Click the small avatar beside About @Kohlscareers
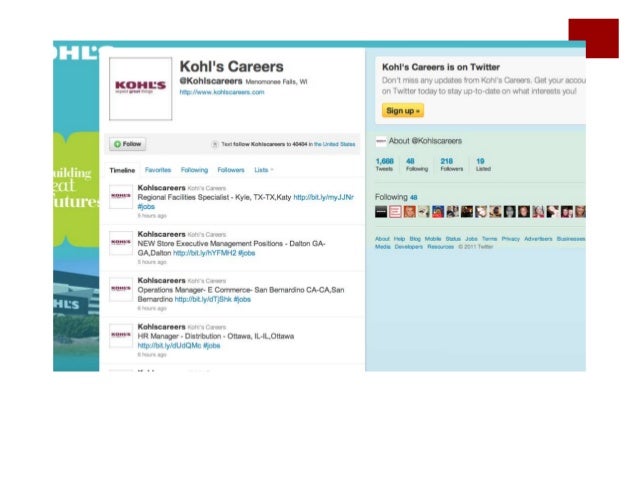Viewport: 638px width, 479px height. 381,141
